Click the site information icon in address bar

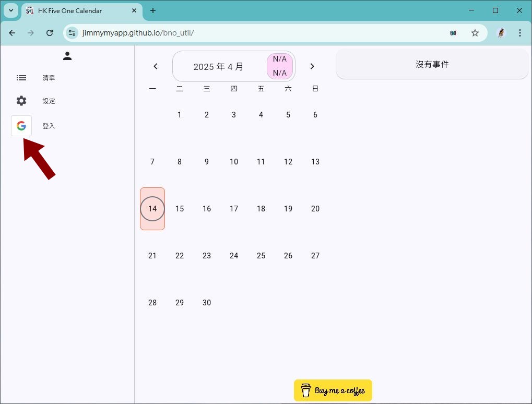(72, 33)
